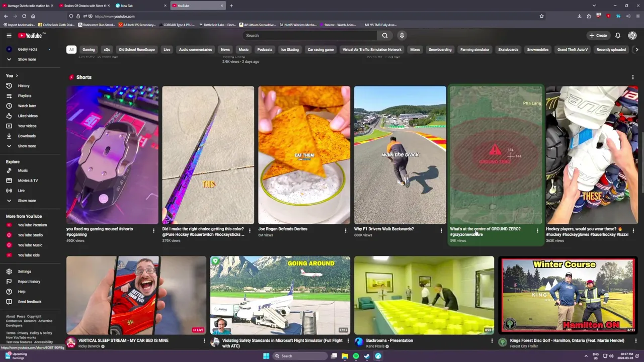Viewport: 644px width, 362px height.
Task: Open Your videos in the sidebar
Action: point(27,126)
